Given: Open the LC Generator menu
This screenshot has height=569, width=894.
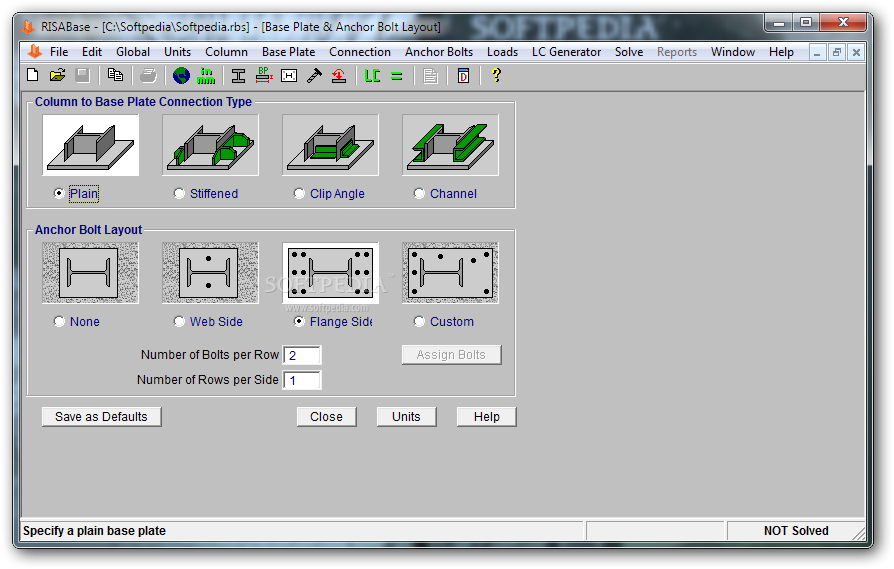Looking at the screenshot, I should [566, 52].
